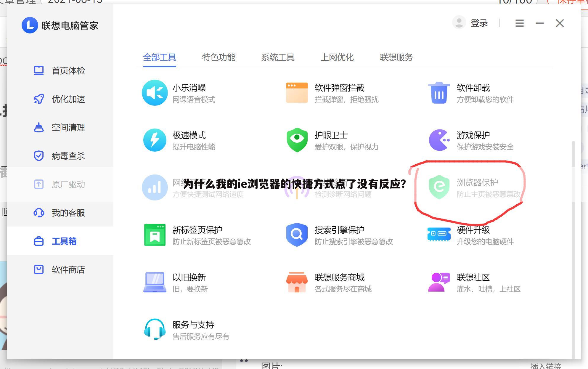Click 插入链接 in the background page

point(546,366)
